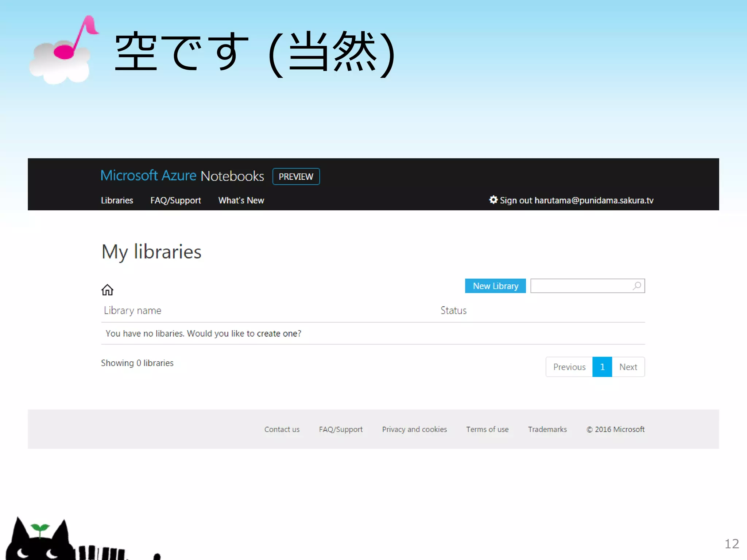Screen dimensions: 747x560
Task: Open the Trademarks footer link
Action: tap(547, 429)
